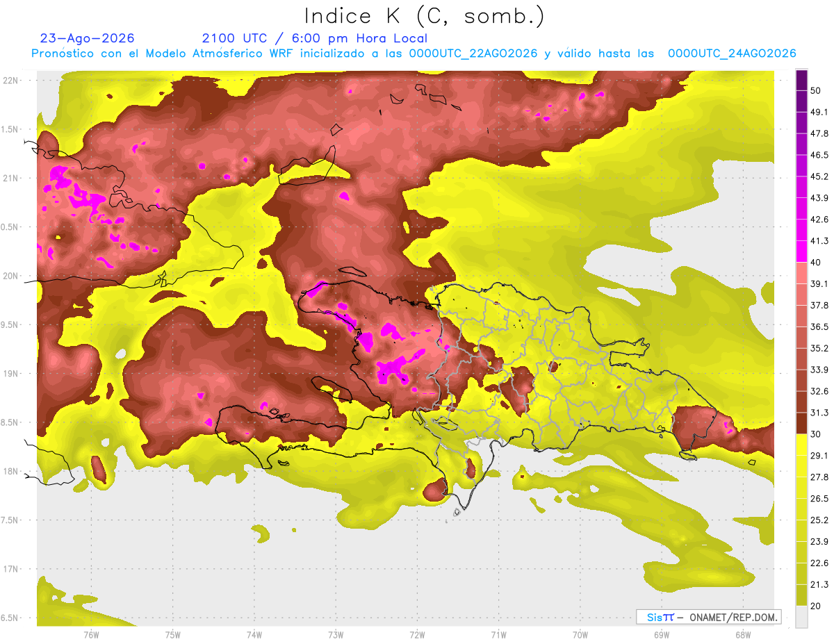This screenshot has width=834, height=644.
Task: Click the longitude label "76W"
Action: (91, 635)
